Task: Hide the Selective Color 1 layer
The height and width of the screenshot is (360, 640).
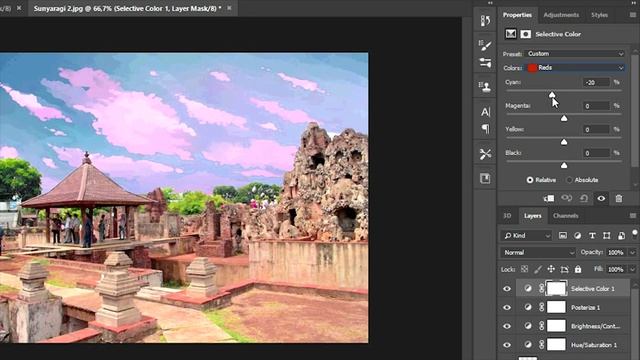Action: tap(507, 289)
